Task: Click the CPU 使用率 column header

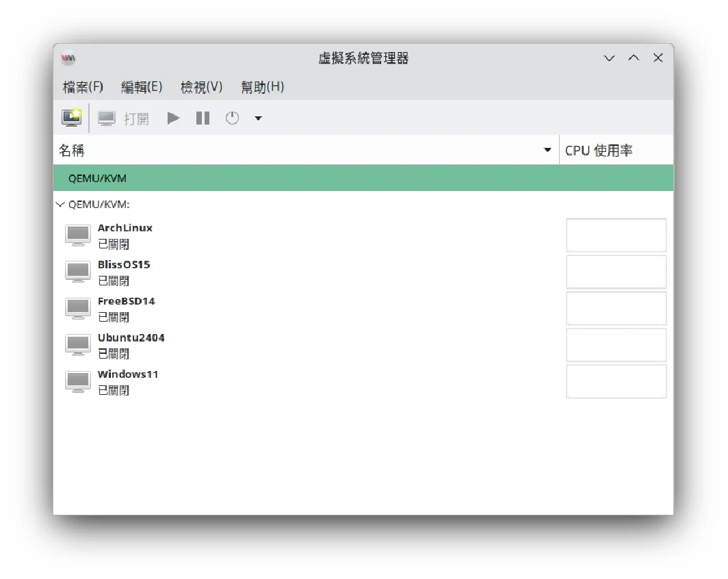Action: pyautogui.click(x=599, y=151)
